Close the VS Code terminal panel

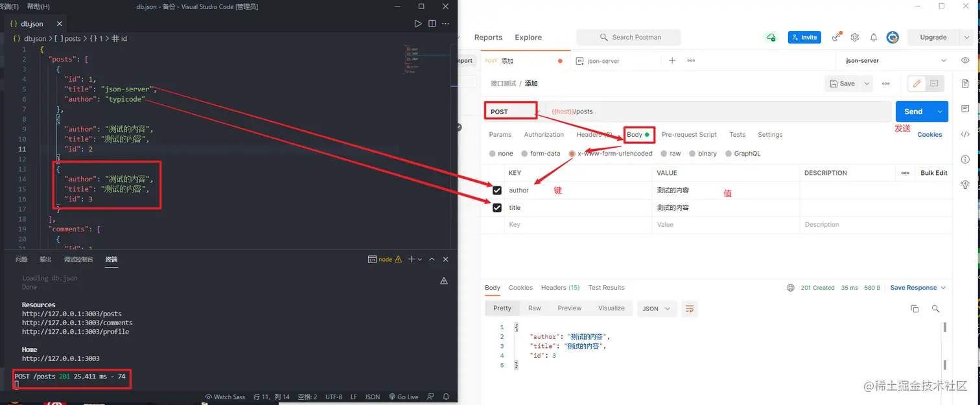445,259
